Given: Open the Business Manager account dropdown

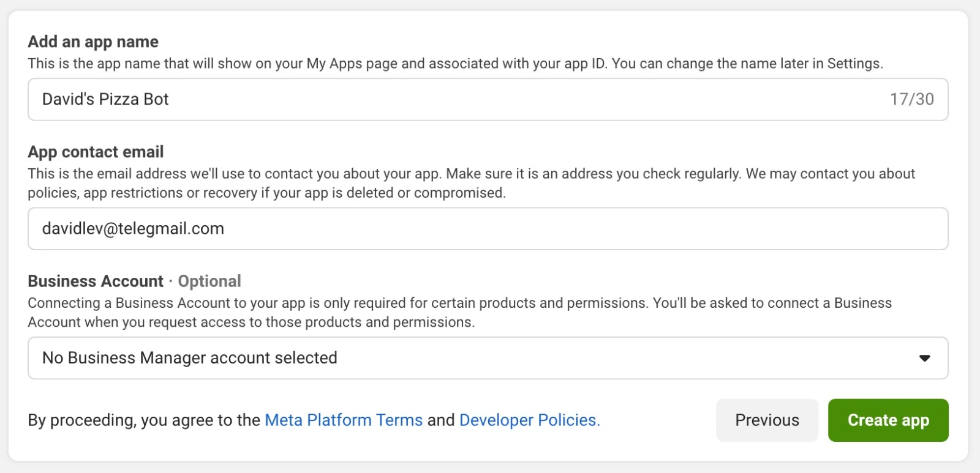Looking at the screenshot, I should click(488, 358).
